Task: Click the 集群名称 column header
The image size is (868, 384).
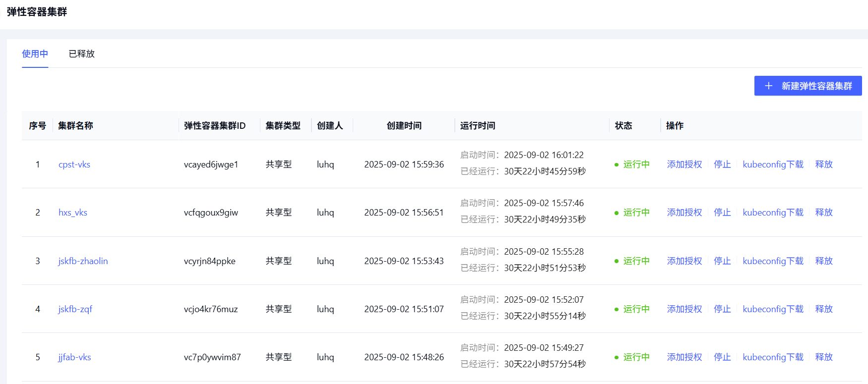Action: pos(75,126)
